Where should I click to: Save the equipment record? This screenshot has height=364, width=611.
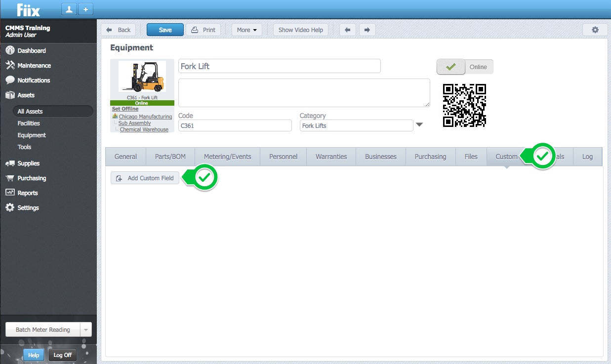pos(165,30)
